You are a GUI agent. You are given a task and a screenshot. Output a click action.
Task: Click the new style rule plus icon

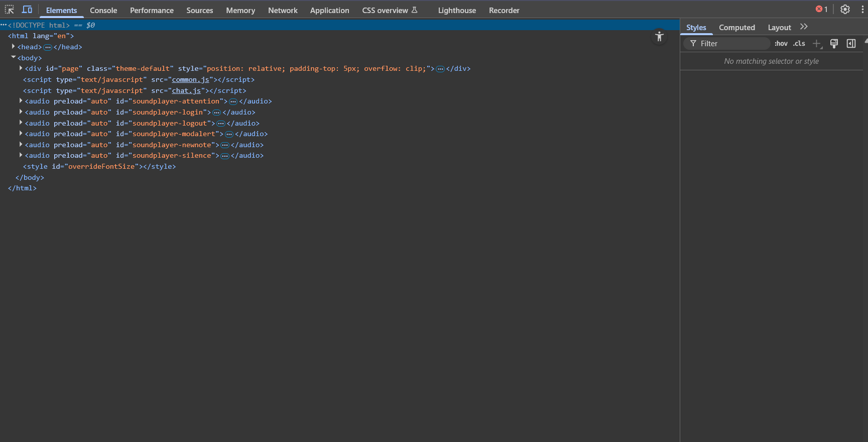[x=817, y=44]
